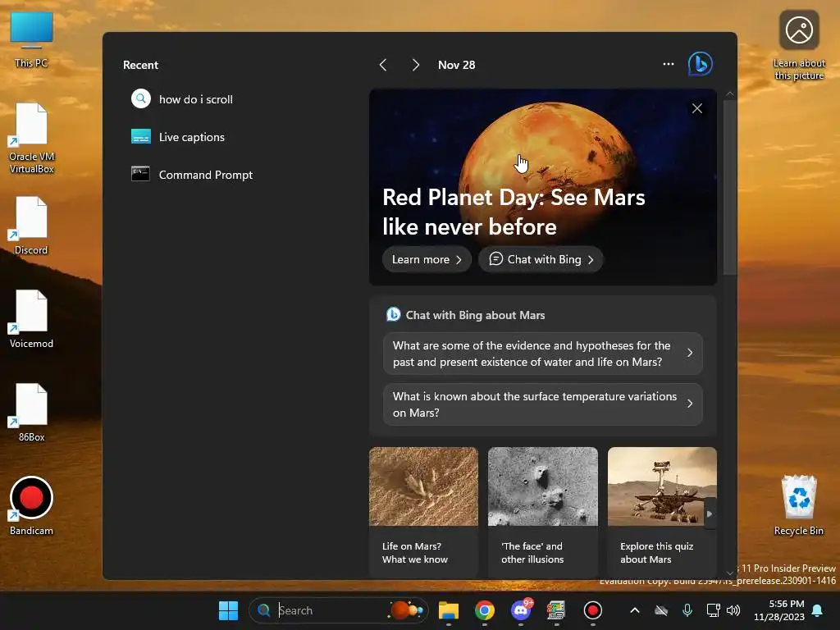840x630 pixels.
Task: Select Voicemod desktop shortcut
Action: (31, 319)
